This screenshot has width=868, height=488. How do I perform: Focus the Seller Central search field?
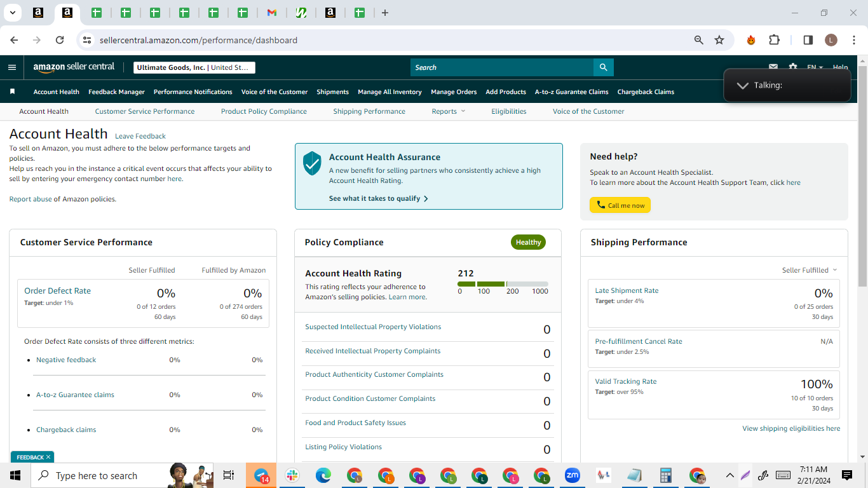pyautogui.click(x=502, y=67)
